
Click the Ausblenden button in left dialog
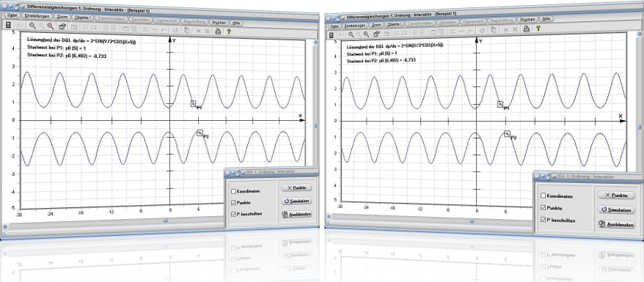tap(297, 214)
